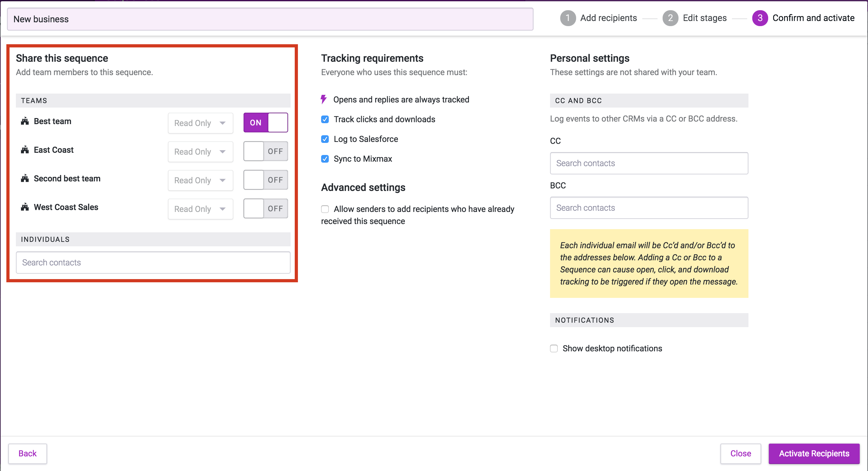Expand West Coast Sales permission dropdown
The image size is (868, 471).
tap(200, 209)
